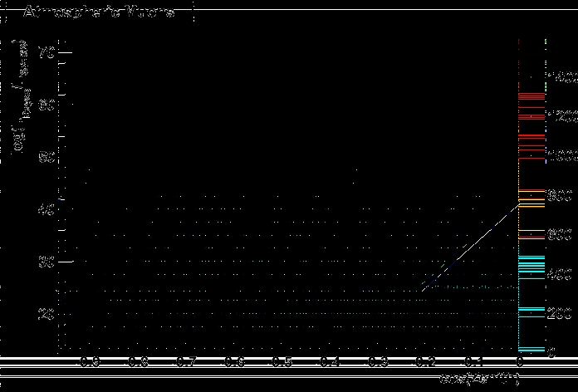Screen dimensions: 578x392
Task: Click the 0.3 x-axis tick label
Action: pos(378,363)
